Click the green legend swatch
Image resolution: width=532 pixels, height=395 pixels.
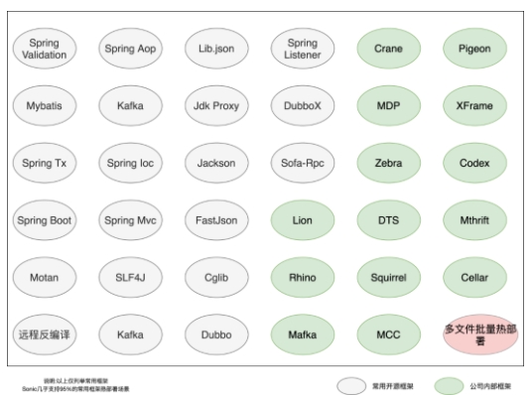tap(449, 386)
